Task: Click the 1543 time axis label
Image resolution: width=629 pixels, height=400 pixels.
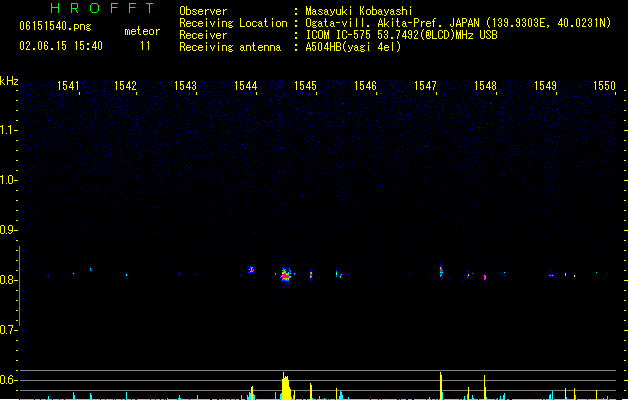Action: 185,86
